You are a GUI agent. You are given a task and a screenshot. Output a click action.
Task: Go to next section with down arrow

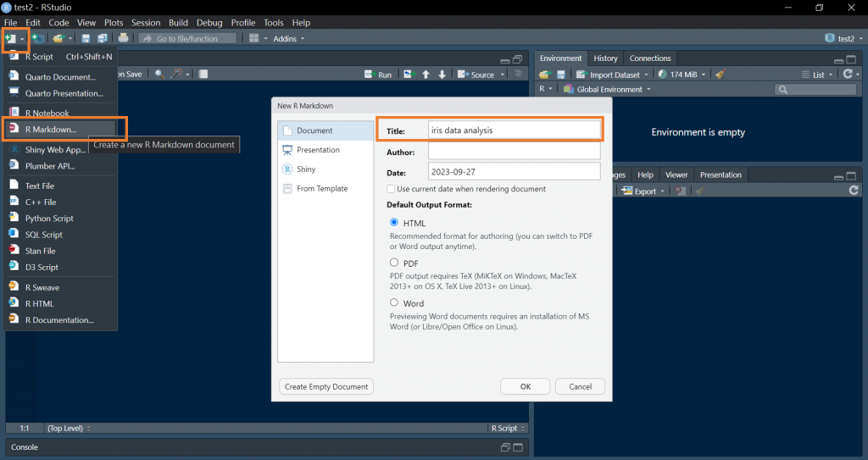point(442,75)
